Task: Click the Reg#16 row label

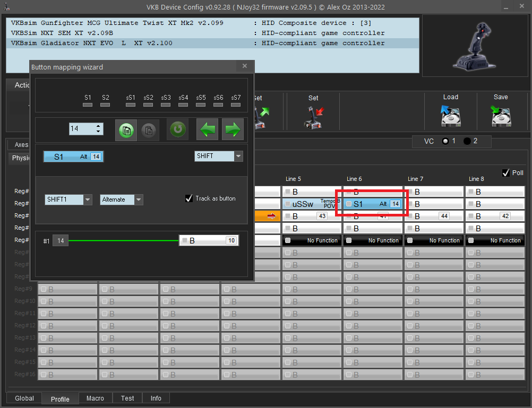Action: pos(25,374)
